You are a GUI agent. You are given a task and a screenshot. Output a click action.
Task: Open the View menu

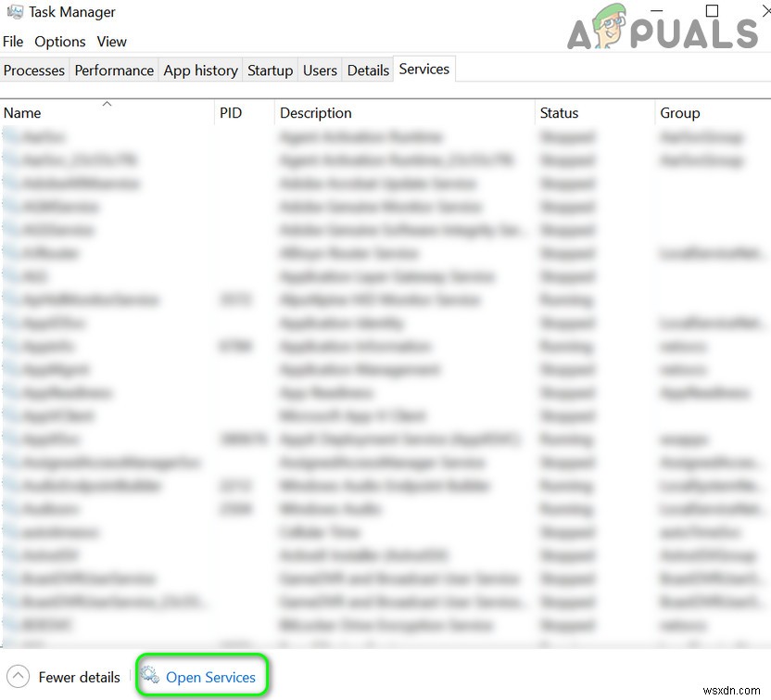click(111, 42)
